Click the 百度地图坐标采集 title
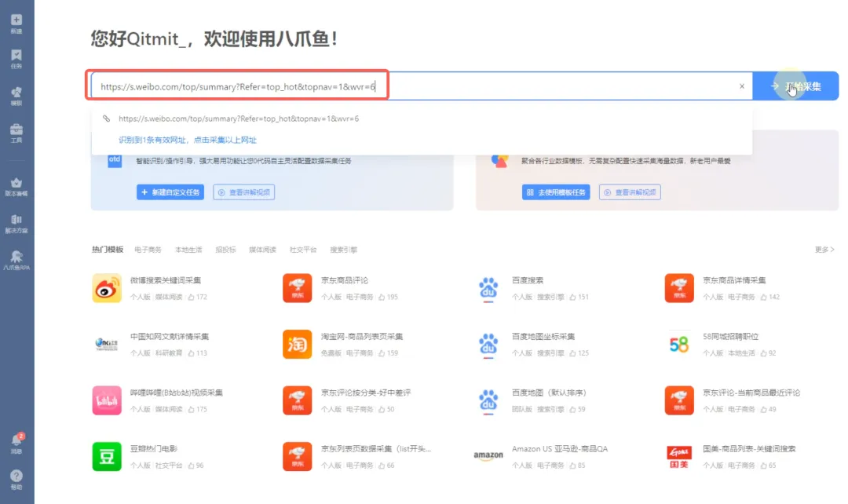The width and height of the screenshot is (848, 504). coord(543,336)
